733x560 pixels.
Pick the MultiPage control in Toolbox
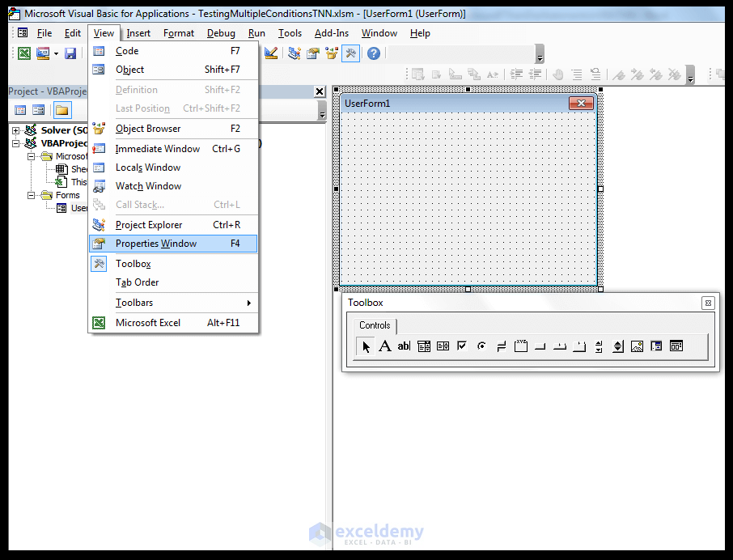[579, 346]
